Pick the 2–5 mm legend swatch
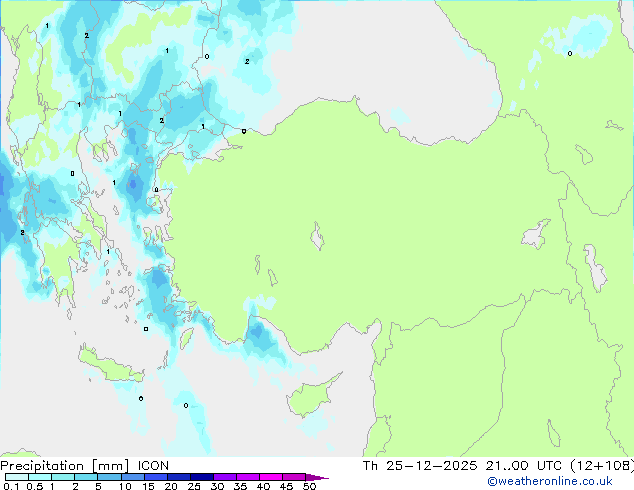This screenshot has width=634, height=490. [86, 477]
